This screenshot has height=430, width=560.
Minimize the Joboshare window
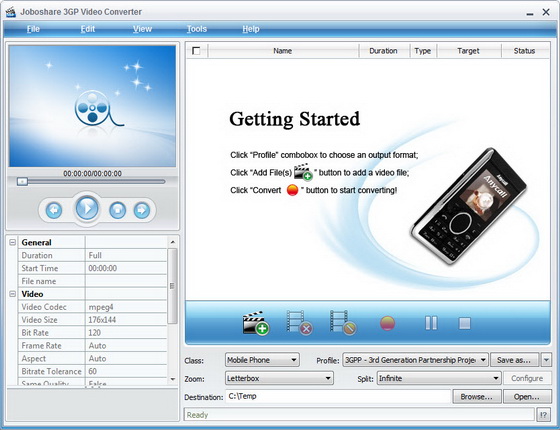pyautogui.click(x=530, y=13)
